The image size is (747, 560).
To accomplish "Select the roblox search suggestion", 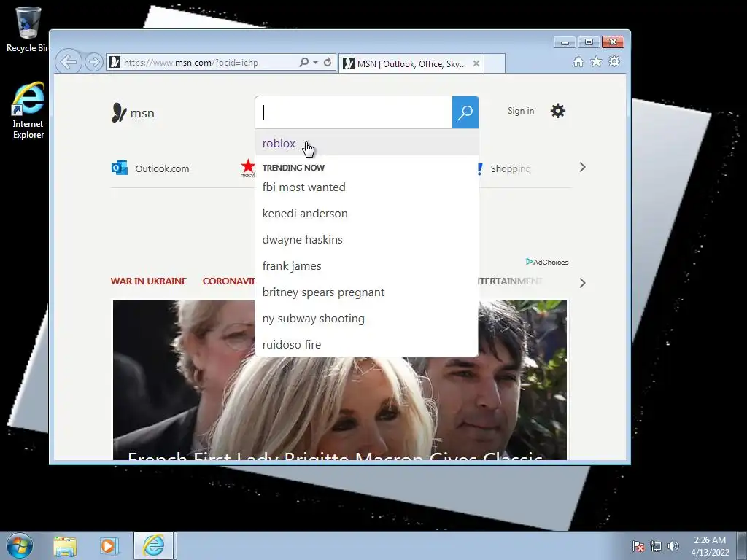I will click(x=367, y=143).
